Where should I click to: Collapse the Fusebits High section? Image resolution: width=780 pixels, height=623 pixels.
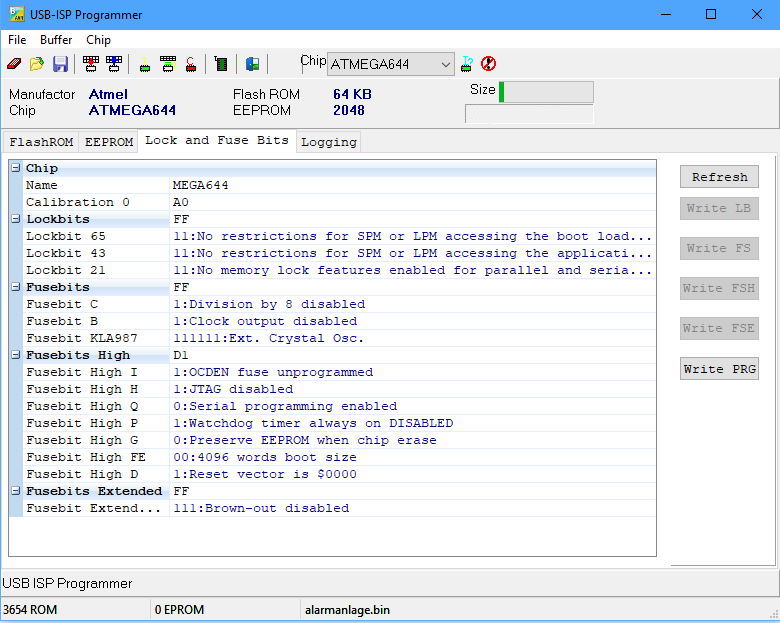(x=16, y=355)
